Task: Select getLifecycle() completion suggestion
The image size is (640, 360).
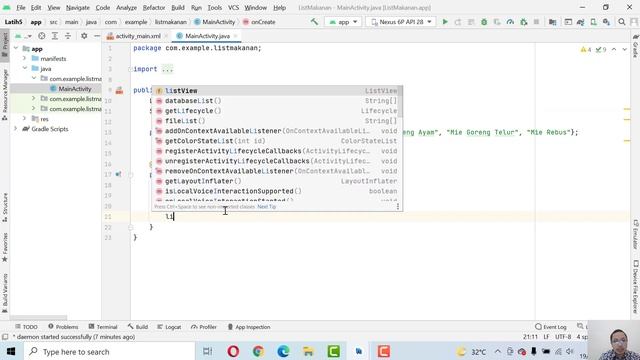Action: tap(276, 111)
